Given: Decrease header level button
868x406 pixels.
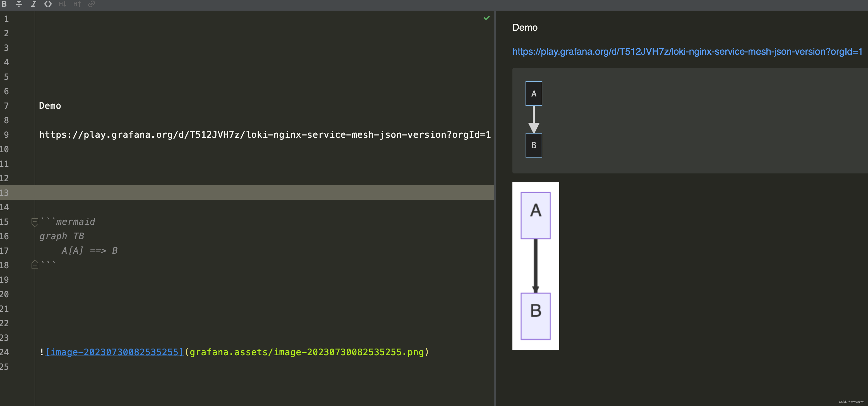Looking at the screenshot, I should [x=62, y=4].
